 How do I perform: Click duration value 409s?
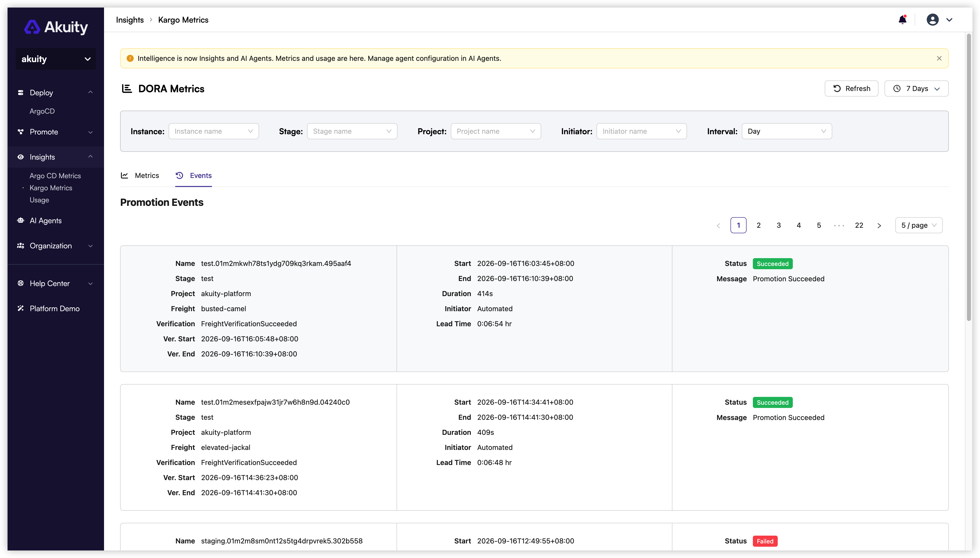485,433
